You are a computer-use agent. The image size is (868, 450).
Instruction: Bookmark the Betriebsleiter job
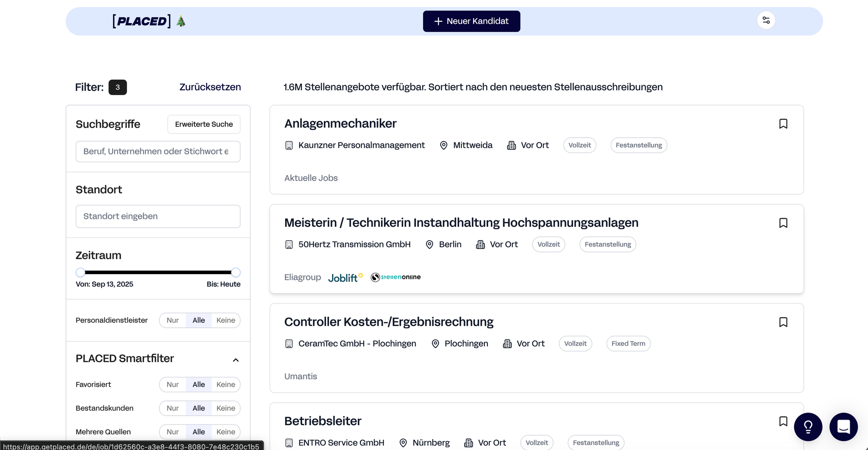783,421
